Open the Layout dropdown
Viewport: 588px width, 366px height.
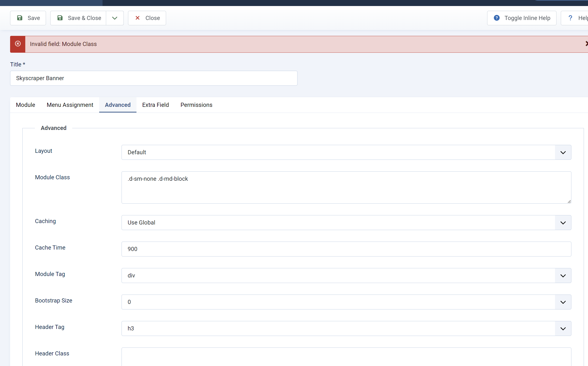pos(346,152)
